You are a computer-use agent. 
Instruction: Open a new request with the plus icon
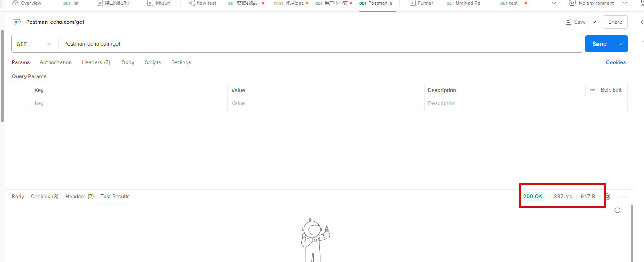point(539,3)
